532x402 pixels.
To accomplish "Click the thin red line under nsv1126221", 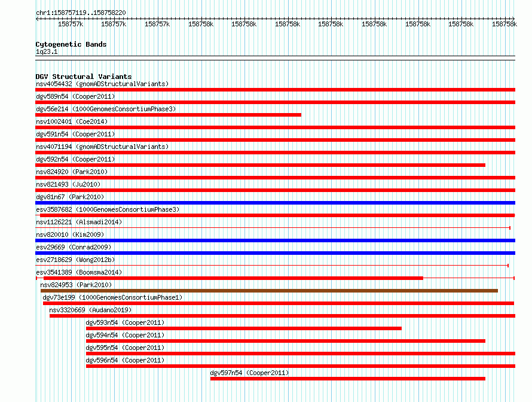I will click(x=273, y=228).
